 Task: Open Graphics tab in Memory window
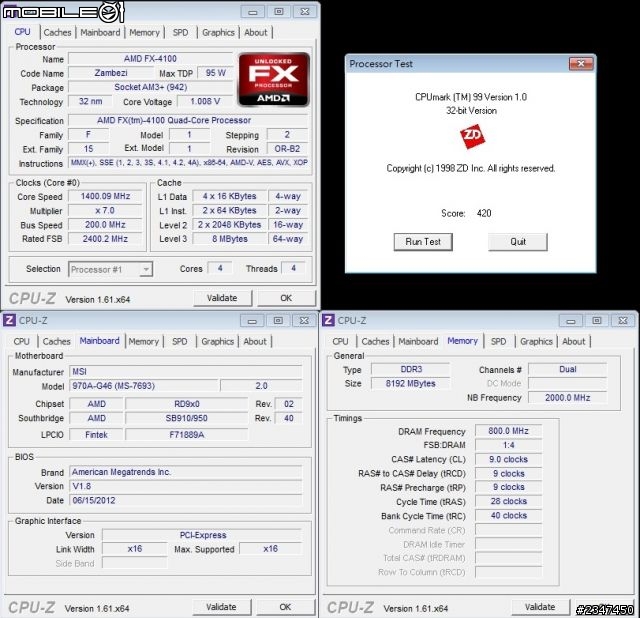tap(536, 341)
